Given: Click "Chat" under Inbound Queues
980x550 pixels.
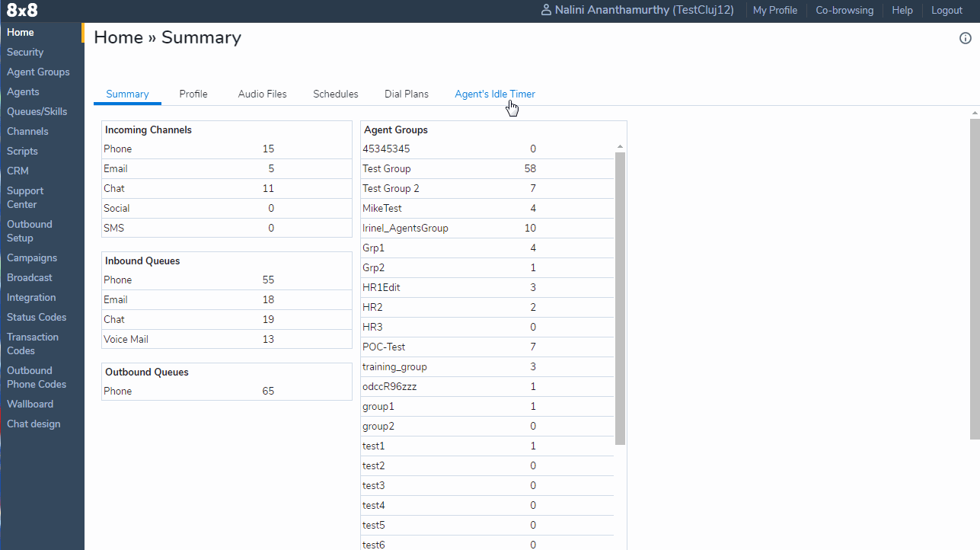Looking at the screenshot, I should pyautogui.click(x=114, y=319).
